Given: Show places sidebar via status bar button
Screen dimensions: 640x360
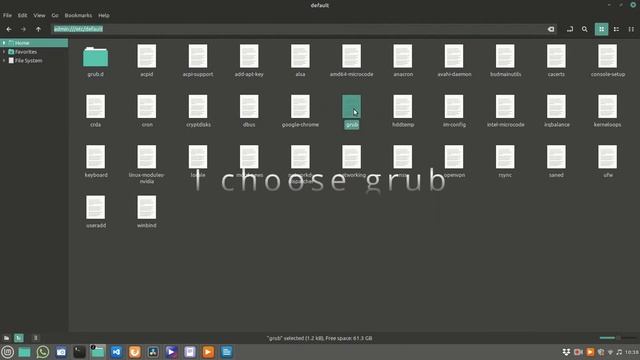Looking at the screenshot, I should point(7,338).
